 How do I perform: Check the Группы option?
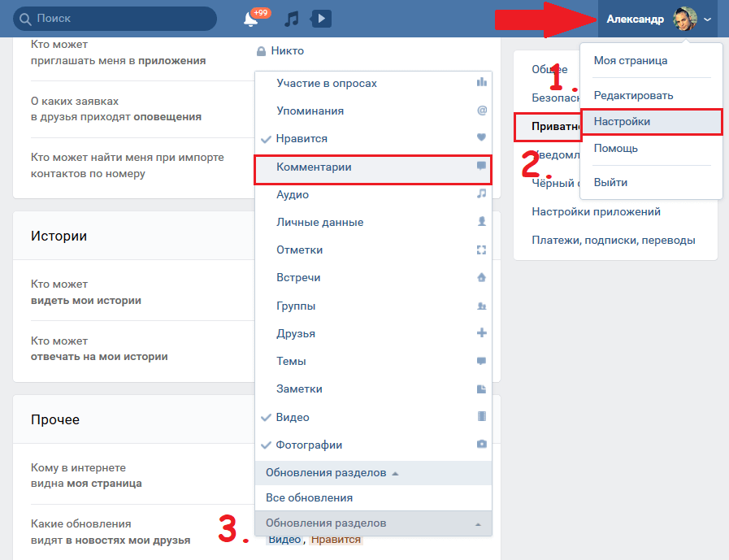coord(373,306)
